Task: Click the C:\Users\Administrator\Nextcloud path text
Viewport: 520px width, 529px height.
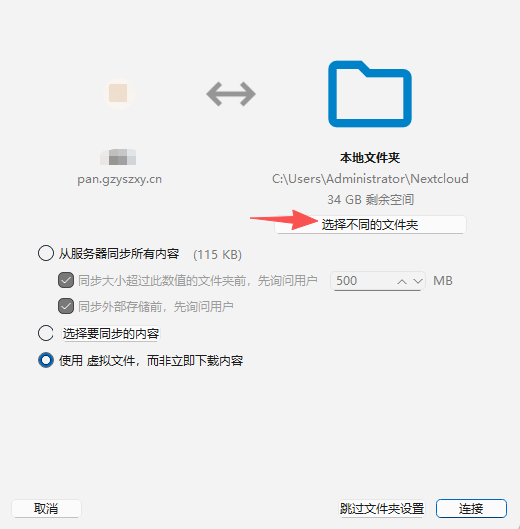Action: coord(370,179)
